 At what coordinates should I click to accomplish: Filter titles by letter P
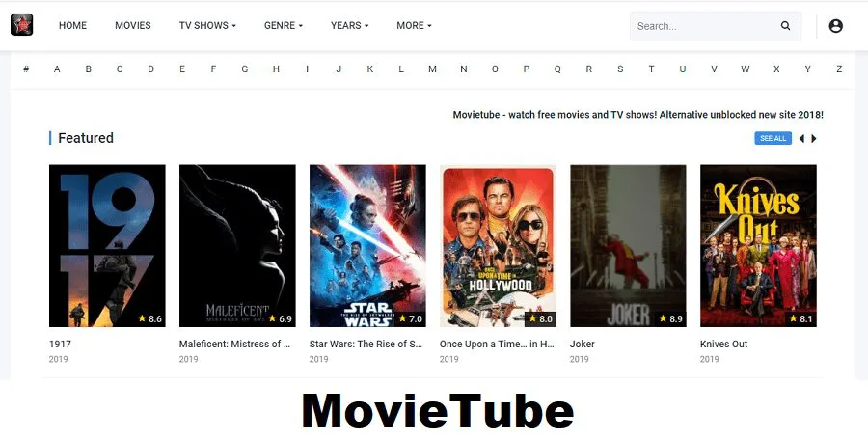pyautogui.click(x=526, y=69)
